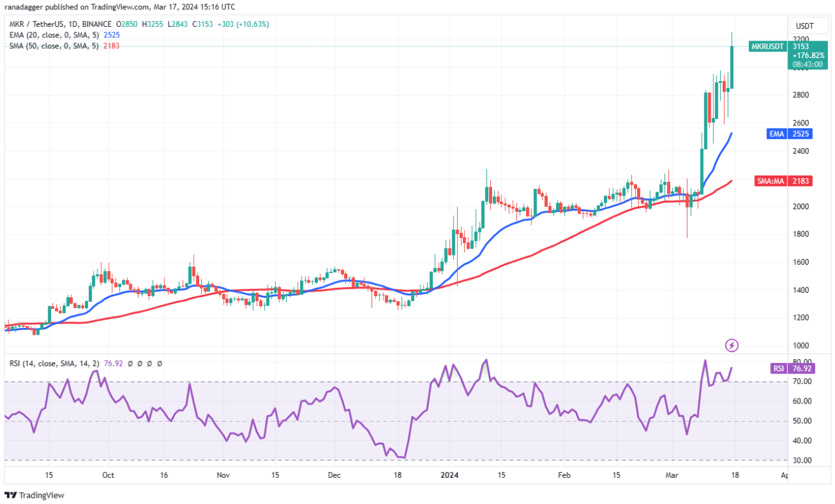Image resolution: width=835 pixels, height=504 pixels.
Task: Click the purple RSI axis tag
Action: [778, 369]
